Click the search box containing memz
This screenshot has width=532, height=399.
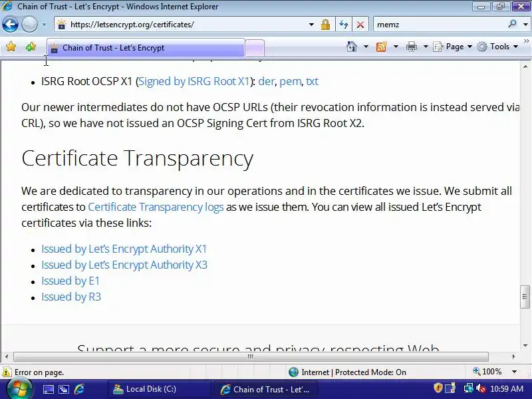point(440,25)
